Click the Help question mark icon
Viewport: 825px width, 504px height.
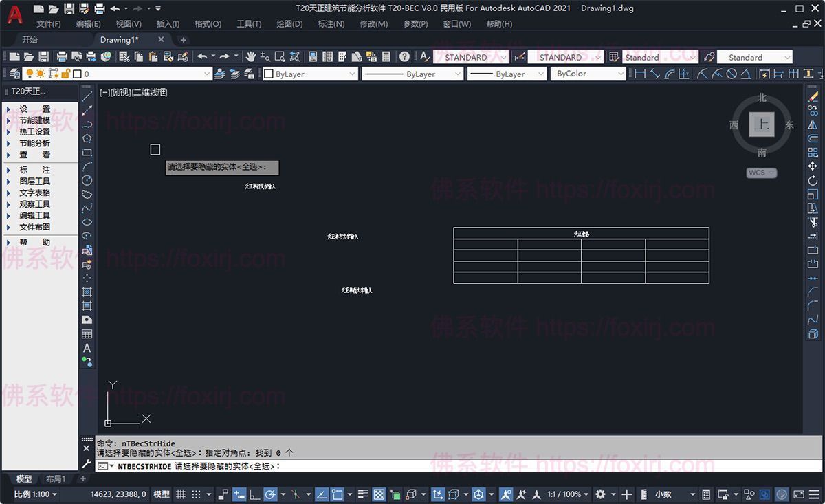[405, 56]
